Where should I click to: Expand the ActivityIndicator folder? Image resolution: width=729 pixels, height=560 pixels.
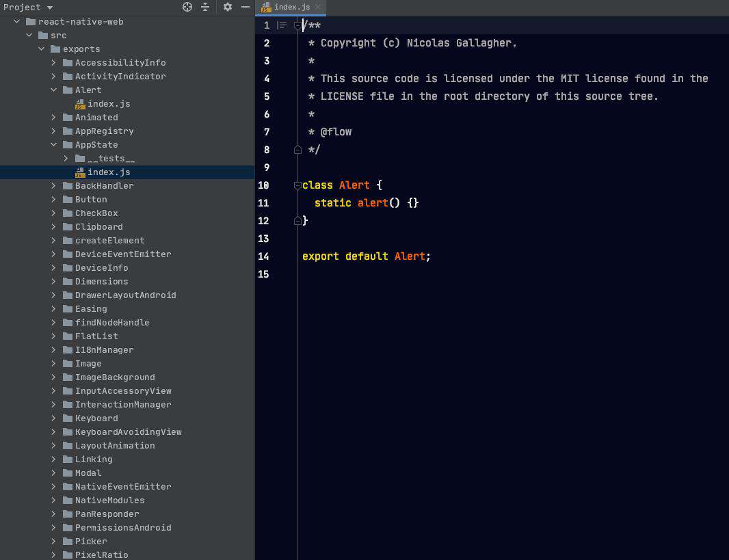click(53, 76)
